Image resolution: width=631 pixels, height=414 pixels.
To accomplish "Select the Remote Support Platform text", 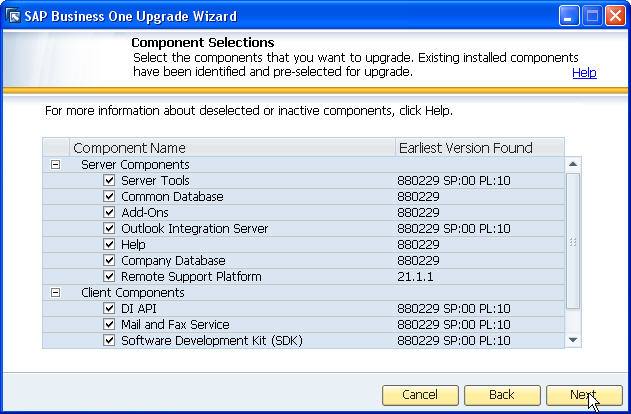I will 191,276.
